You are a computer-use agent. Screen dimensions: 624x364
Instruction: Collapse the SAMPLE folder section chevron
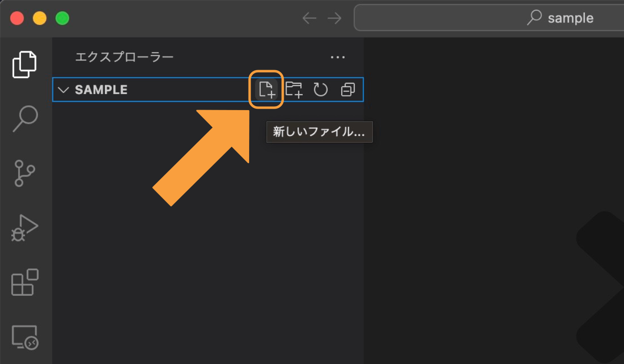pos(63,90)
